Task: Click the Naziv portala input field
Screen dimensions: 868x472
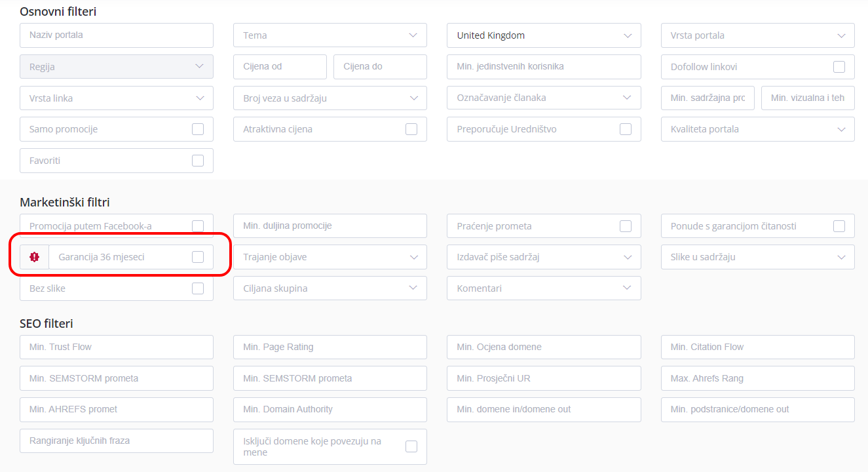Action: click(x=116, y=35)
